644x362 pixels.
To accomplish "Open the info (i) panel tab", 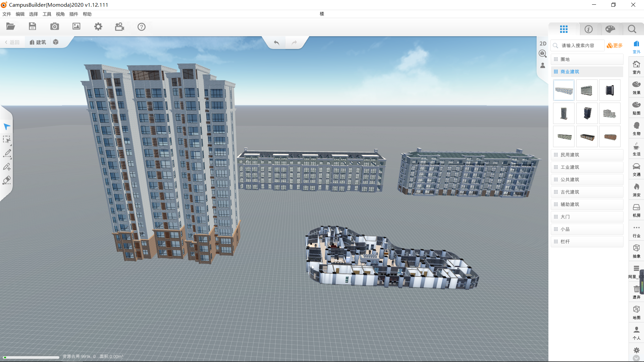I will pos(589,29).
